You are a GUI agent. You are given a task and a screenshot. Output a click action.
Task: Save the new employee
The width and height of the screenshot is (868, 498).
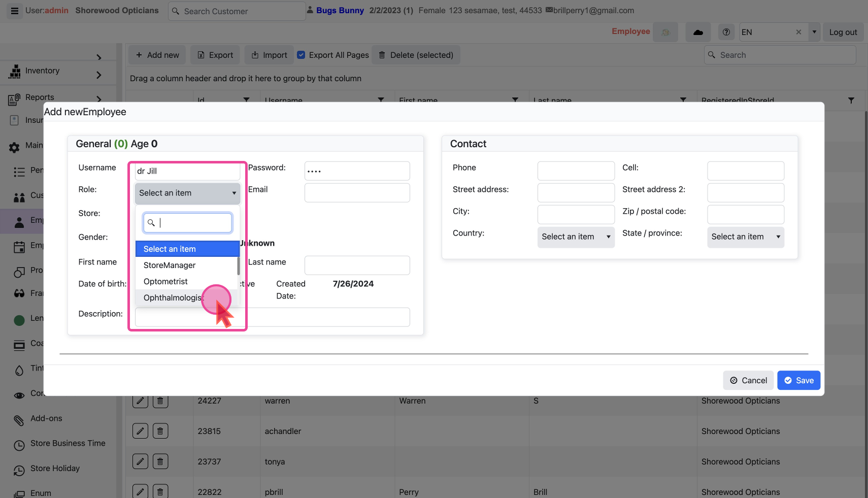pyautogui.click(x=798, y=380)
